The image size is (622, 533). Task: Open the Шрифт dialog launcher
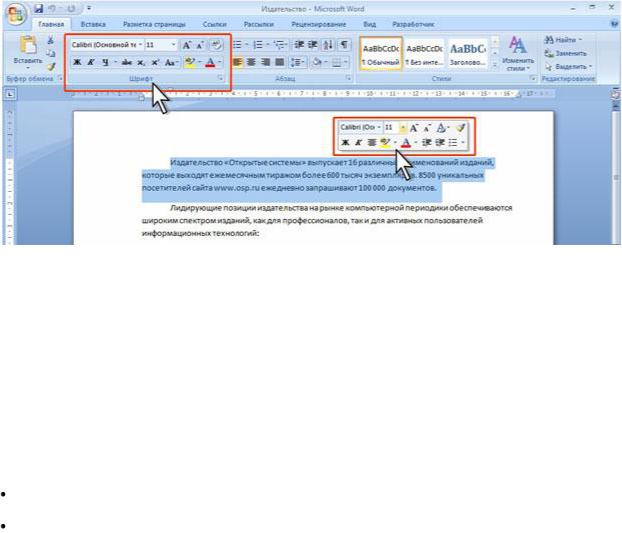point(220,79)
